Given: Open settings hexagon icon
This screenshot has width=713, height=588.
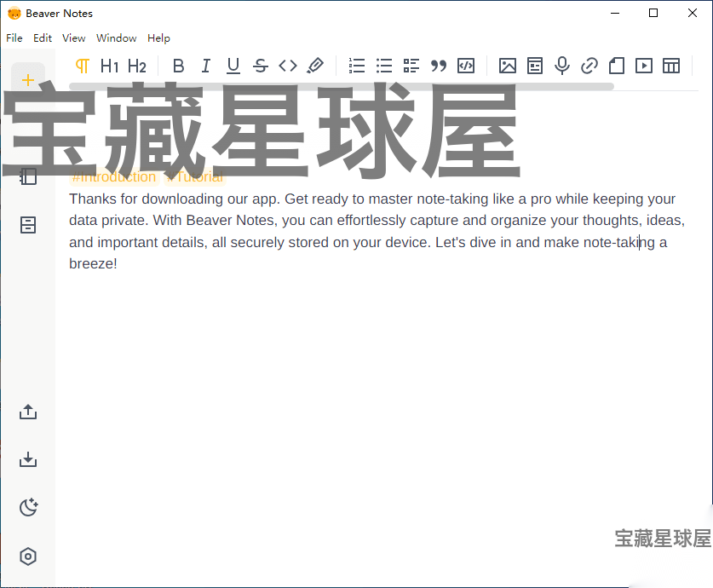Looking at the screenshot, I should (x=28, y=556).
